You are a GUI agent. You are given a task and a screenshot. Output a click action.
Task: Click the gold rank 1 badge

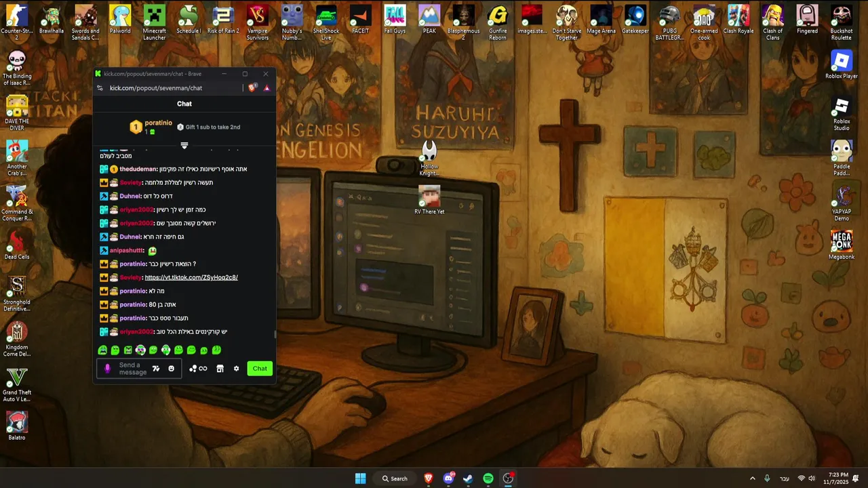(x=136, y=127)
